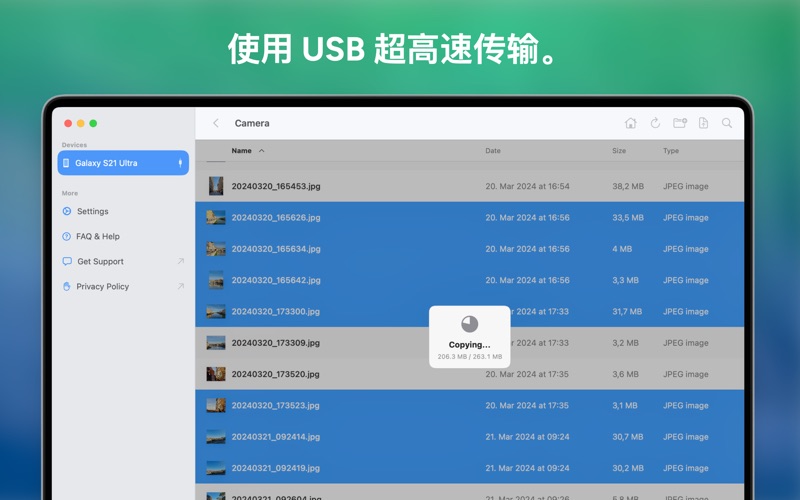Select the Galaxy S21 Ultra device

(x=123, y=163)
